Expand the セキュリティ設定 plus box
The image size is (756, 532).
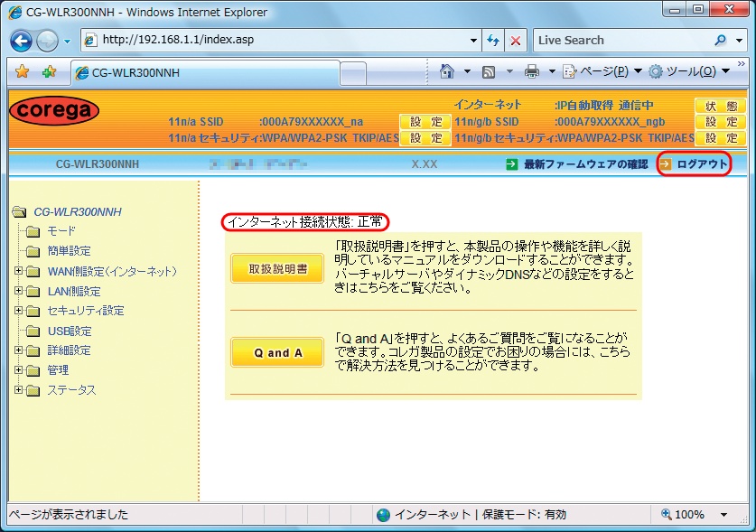pyautogui.click(x=18, y=310)
